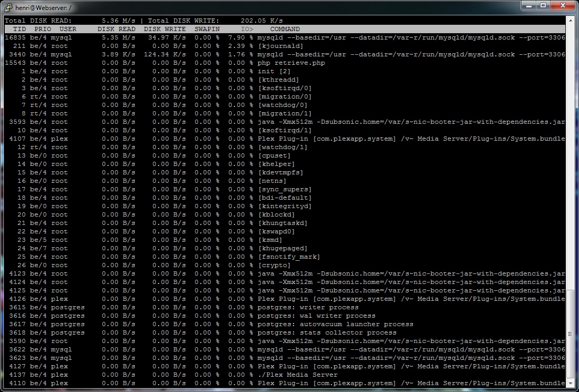Click the scrollbar up arrow
The image size is (579, 392).
click(571, 21)
